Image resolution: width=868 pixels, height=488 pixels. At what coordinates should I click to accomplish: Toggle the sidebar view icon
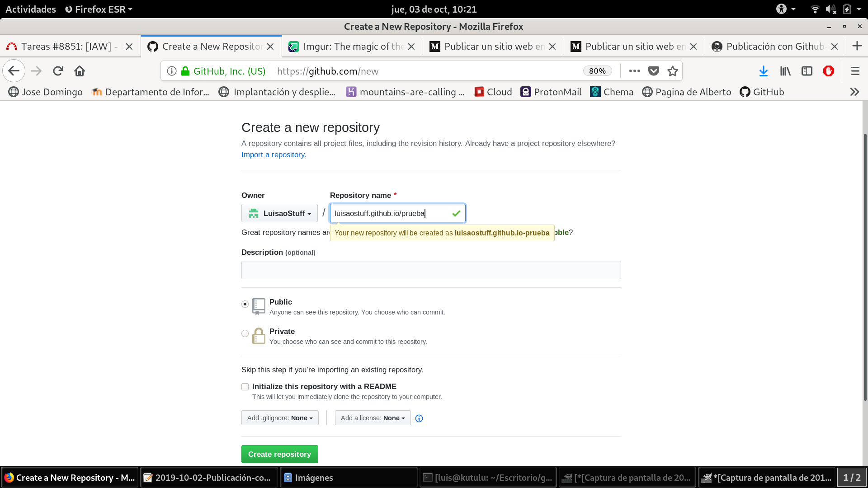pos(807,71)
